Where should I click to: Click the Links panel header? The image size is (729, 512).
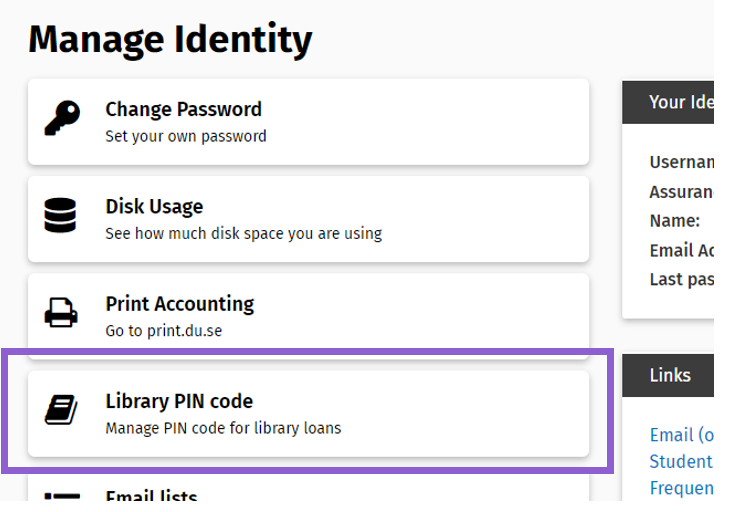[668, 375]
